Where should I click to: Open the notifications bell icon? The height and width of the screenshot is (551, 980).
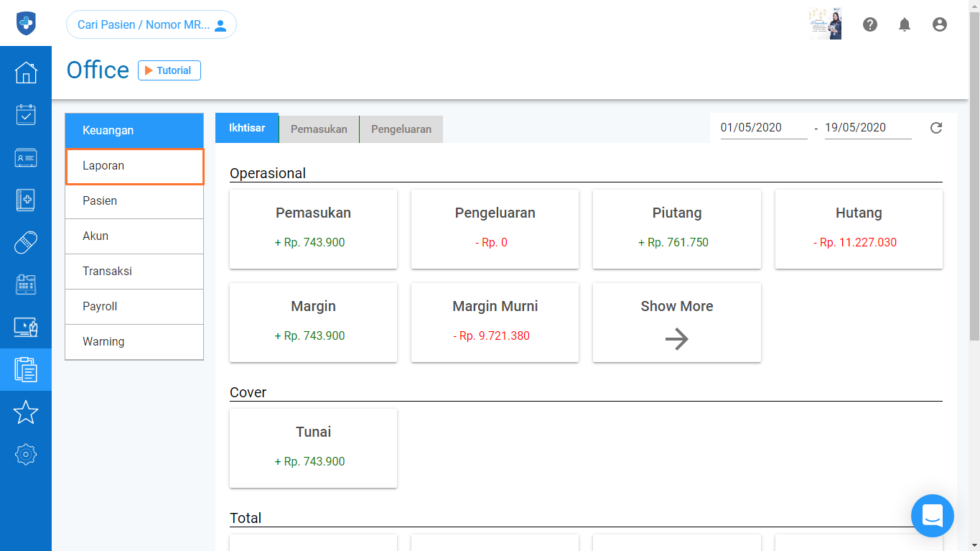(905, 24)
